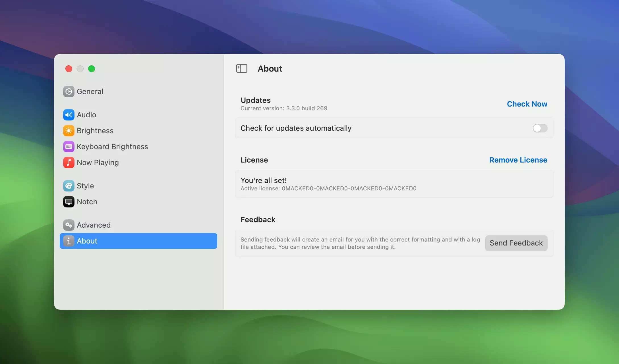Viewport: 619px width, 364px height.
Task: Click the Keyboard Brightness purple icon
Action: pyautogui.click(x=69, y=147)
